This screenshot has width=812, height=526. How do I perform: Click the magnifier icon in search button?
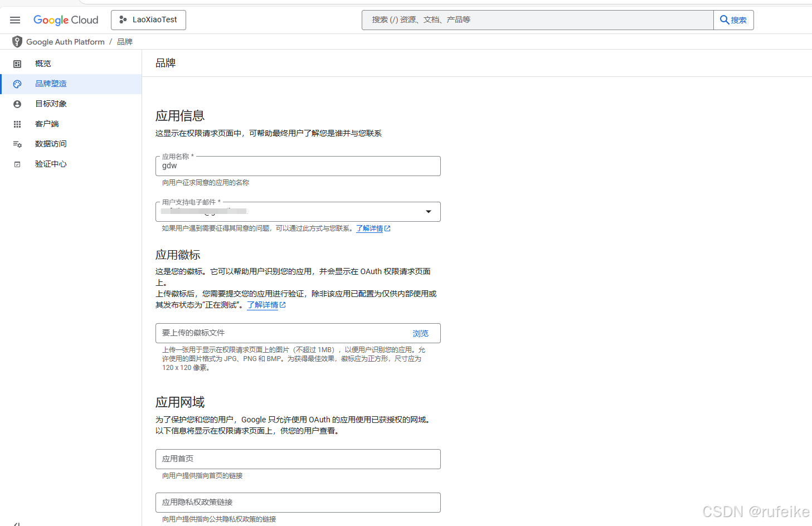pyautogui.click(x=725, y=20)
